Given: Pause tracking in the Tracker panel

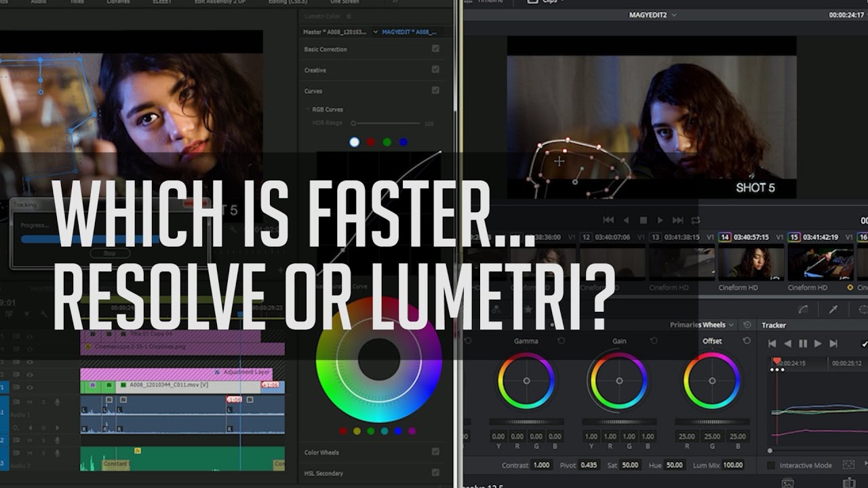Looking at the screenshot, I should coord(803,344).
